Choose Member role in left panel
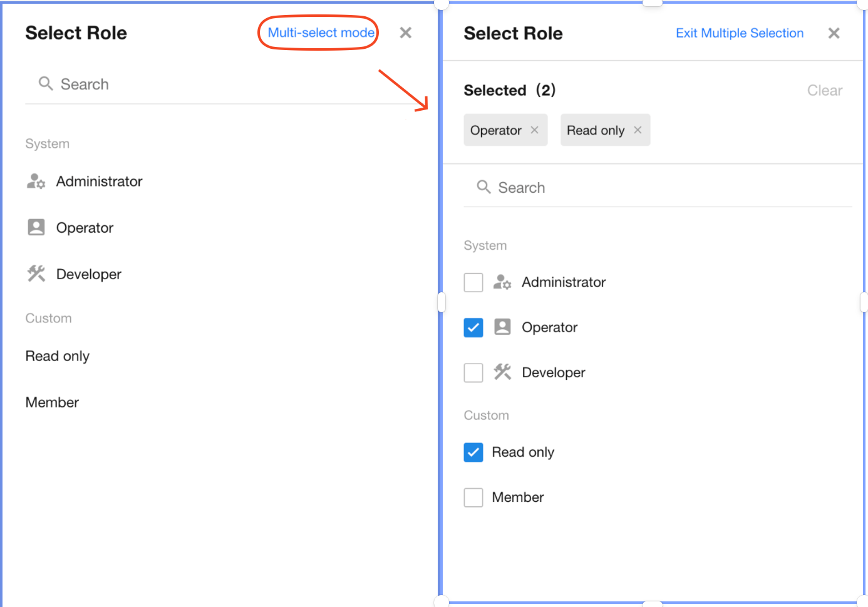Screen dimensions: 868x607 pos(53,402)
